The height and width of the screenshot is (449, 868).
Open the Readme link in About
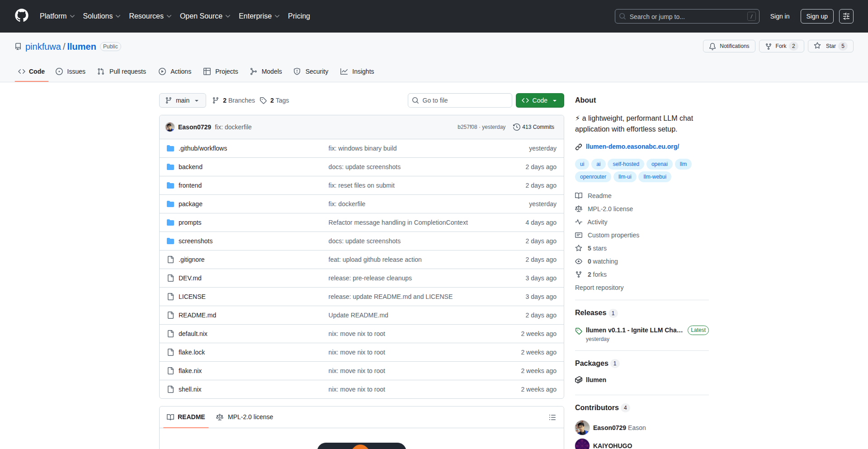click(593, 196)
